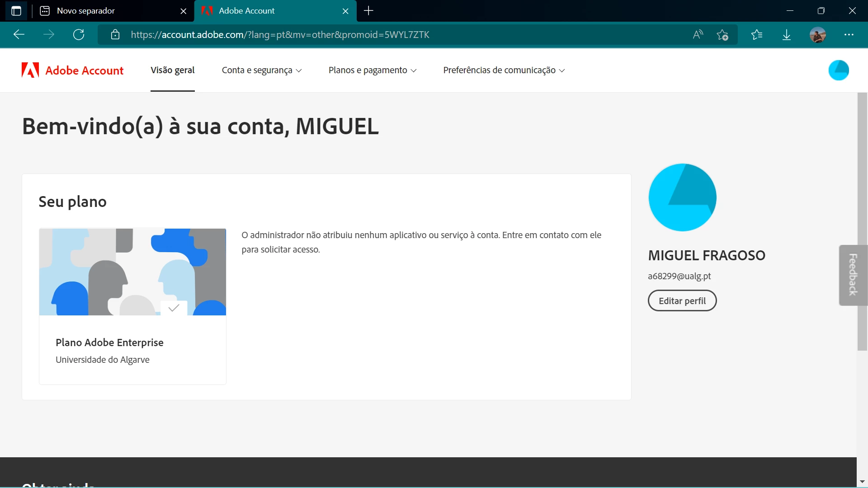868x488 pixels.
Task: Expand Preferências de comunicação dropdown
Action: pos(504,70)
